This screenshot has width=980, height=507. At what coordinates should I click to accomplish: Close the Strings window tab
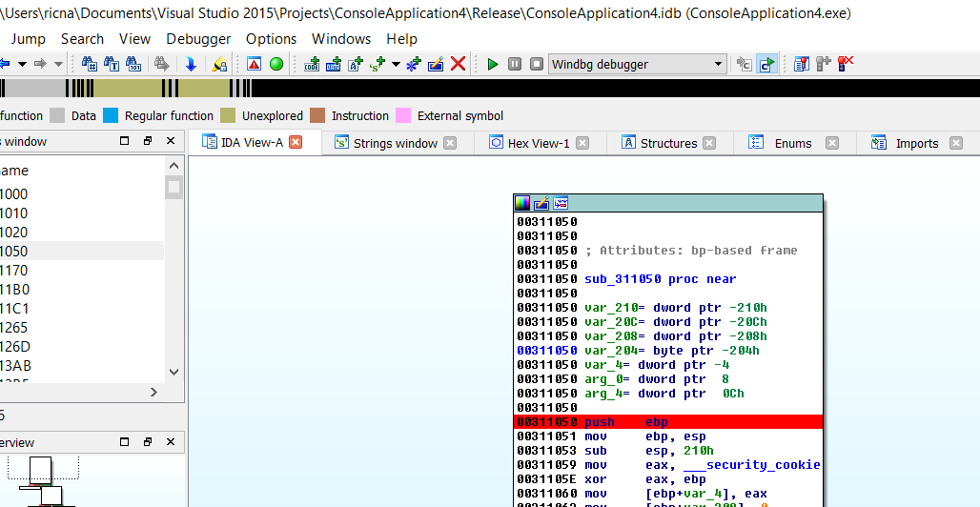coord(450,143)
